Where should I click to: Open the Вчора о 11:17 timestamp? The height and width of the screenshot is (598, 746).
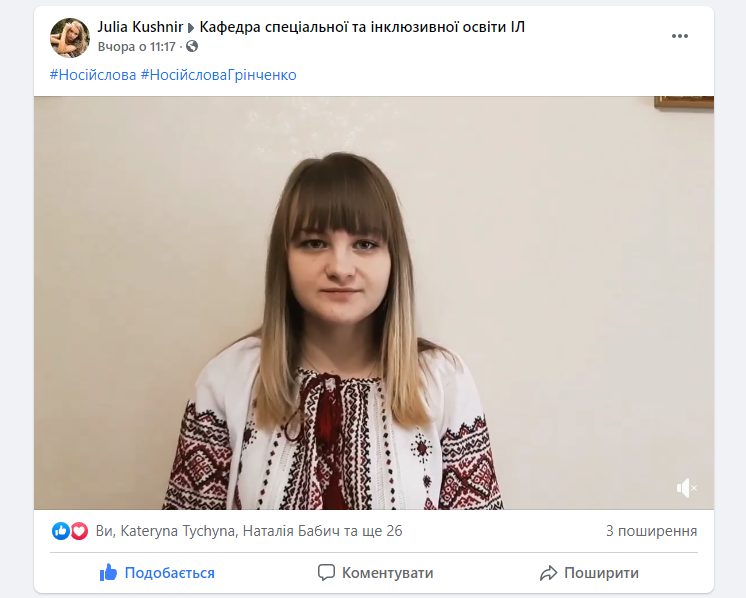(x=137, y=47)
